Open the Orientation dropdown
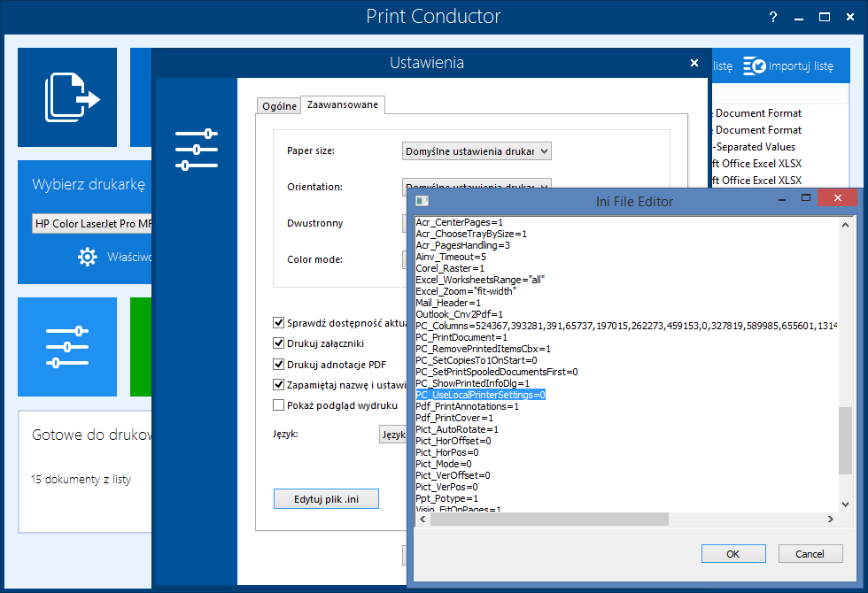 point(477,184)
